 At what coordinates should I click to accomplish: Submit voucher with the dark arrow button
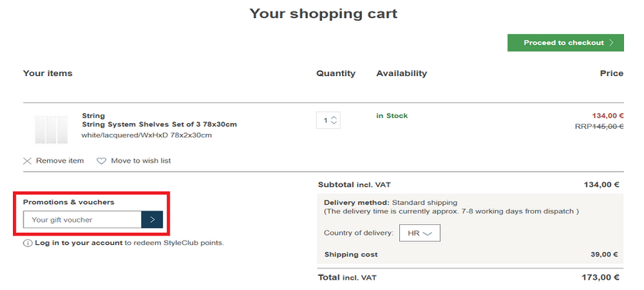[152, 220]
